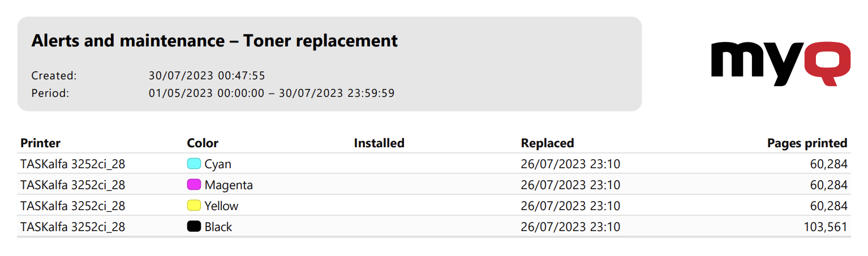Screen dimensions: 868x256
Task: Click the Period date range value
Action: point(272,93)
